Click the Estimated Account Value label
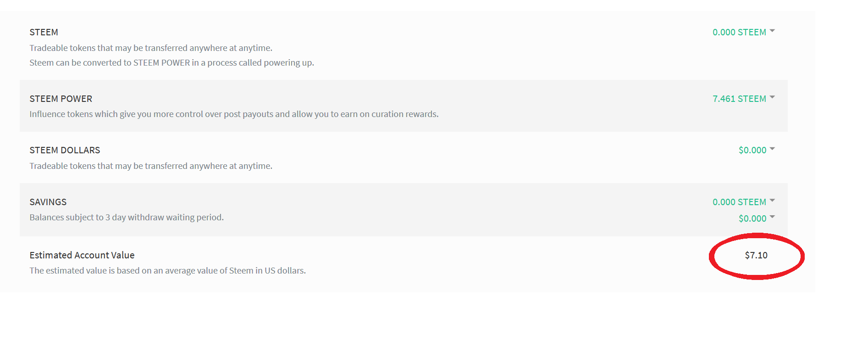 82,255
